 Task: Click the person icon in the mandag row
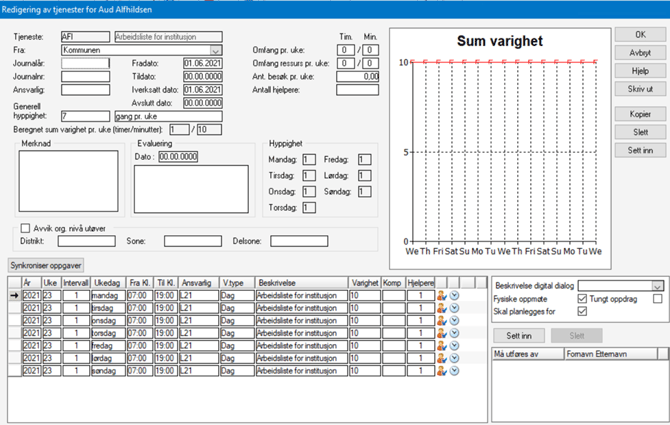441,296
